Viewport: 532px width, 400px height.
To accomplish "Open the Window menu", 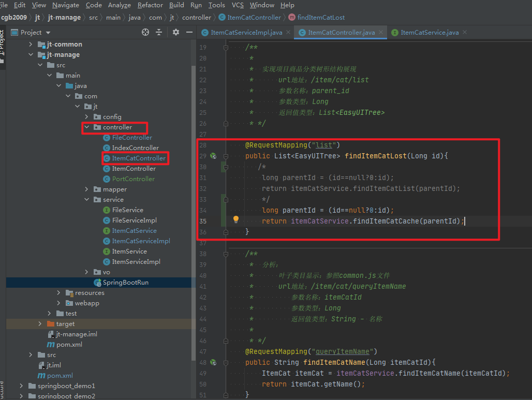I will 262,5.
